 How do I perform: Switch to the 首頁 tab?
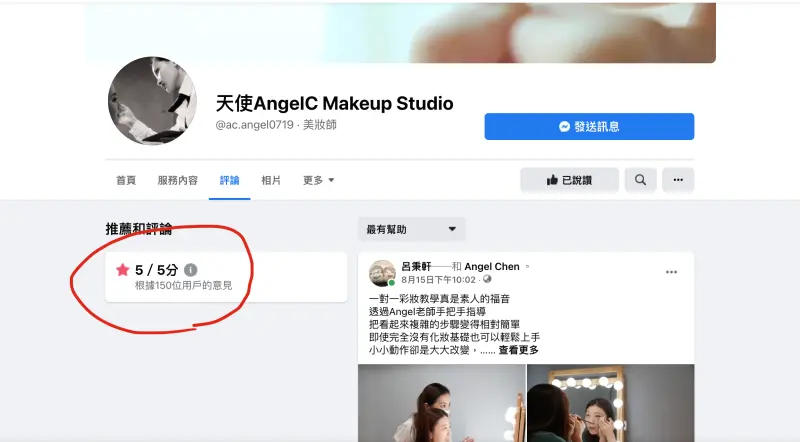tap(126, 180)
